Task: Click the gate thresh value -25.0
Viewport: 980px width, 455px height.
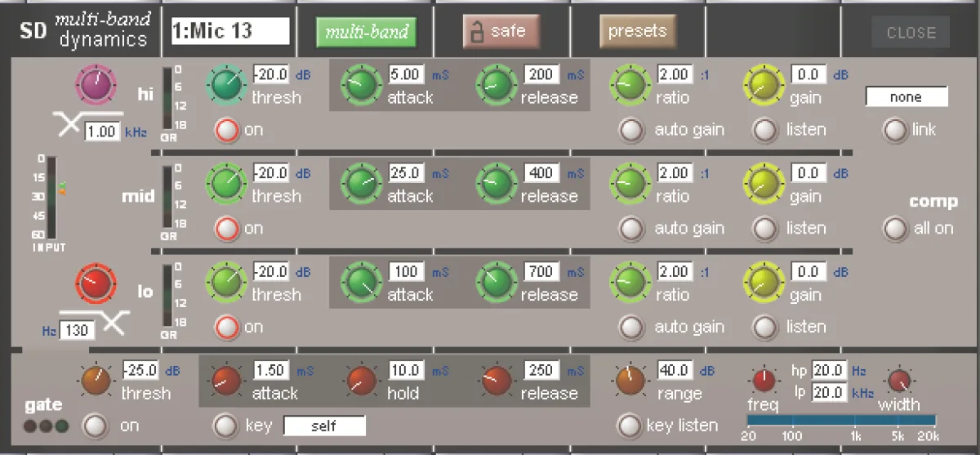Action: click(140, 371)
